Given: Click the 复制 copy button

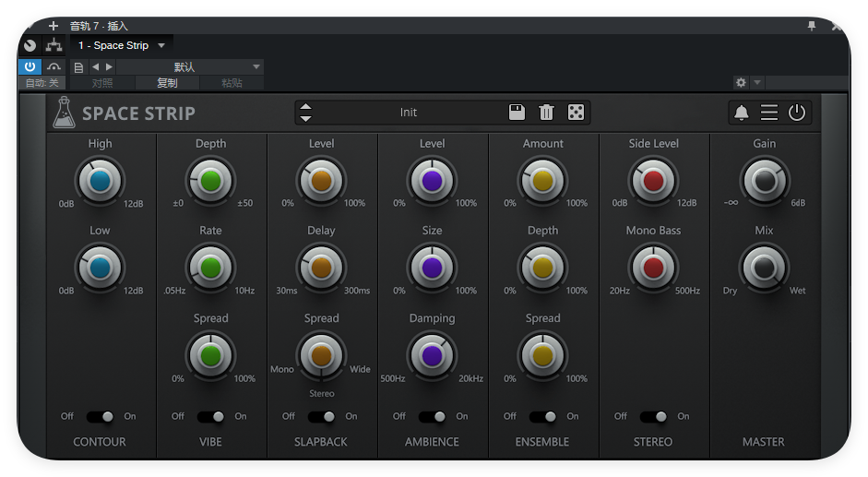Looking at the screenshot, I should tap(167, 82).
